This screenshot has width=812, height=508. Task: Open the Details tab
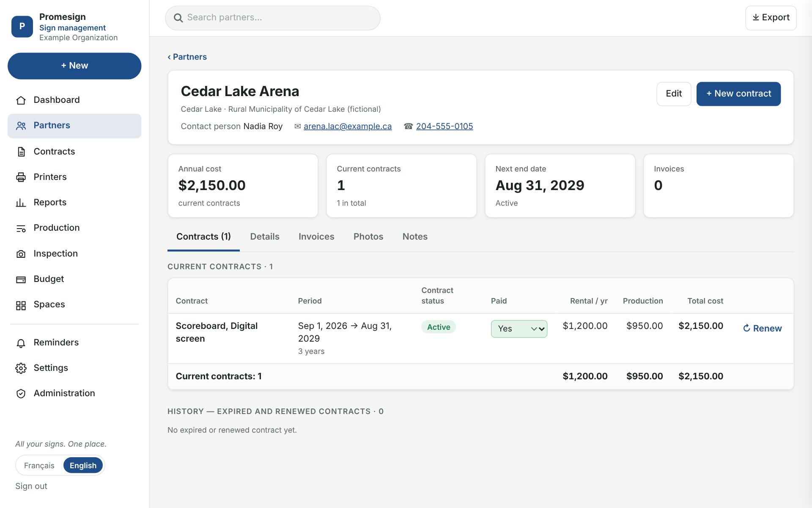click(265, 237)
